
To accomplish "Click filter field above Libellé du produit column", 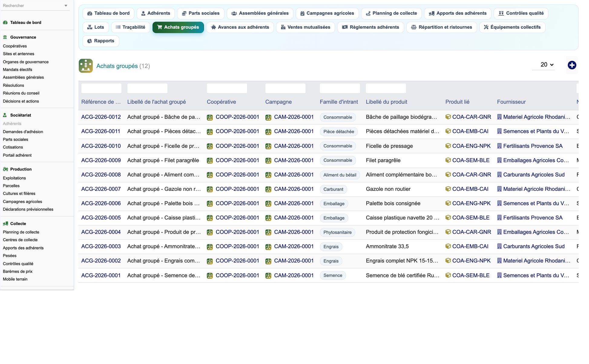I will pyautogui.click(x=386, y=88).
